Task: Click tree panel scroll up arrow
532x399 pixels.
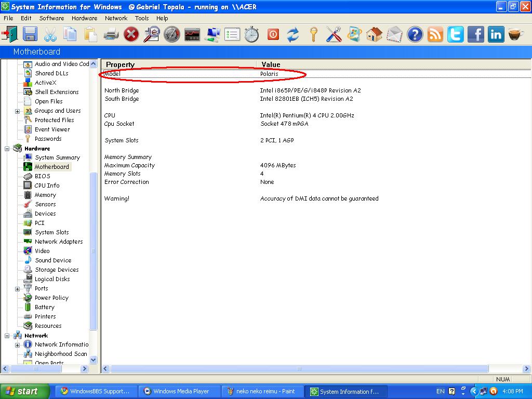Action: pyautogui.click(x=94, y=63)
